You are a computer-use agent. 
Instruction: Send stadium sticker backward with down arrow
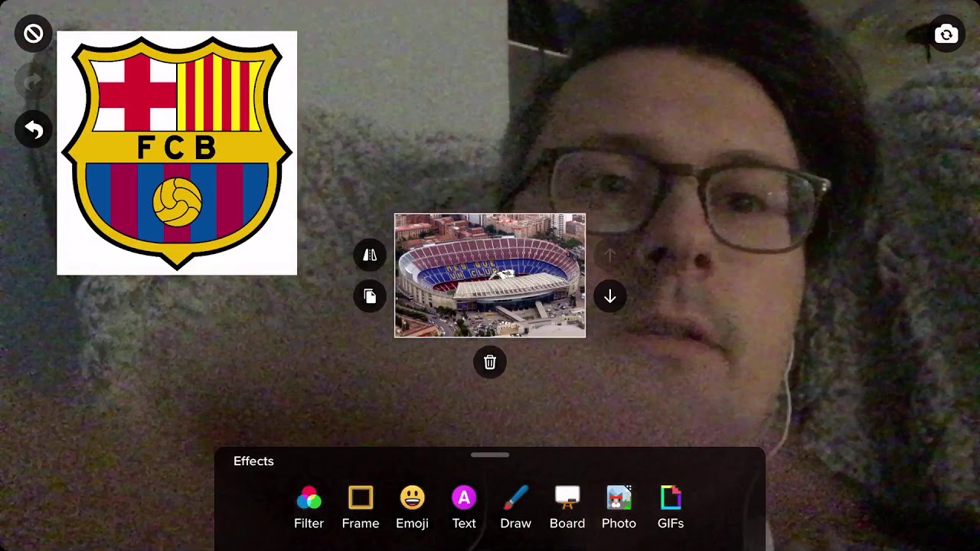point(609,296)
